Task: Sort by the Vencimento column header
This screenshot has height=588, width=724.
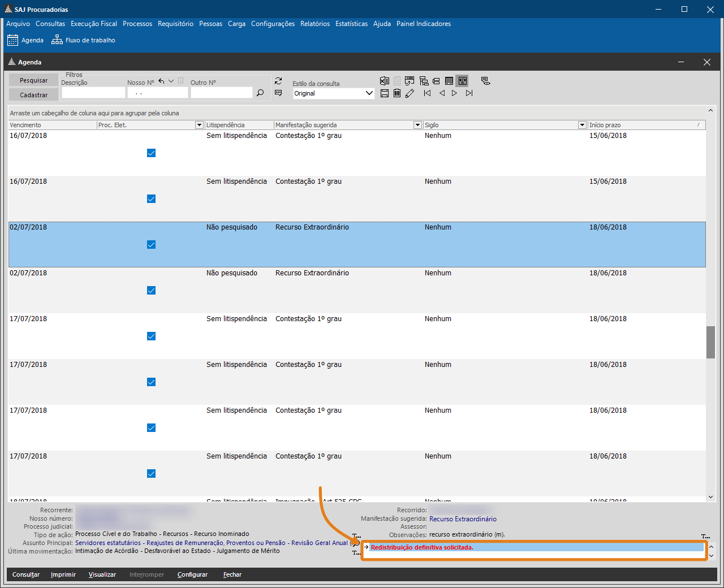Action: click(53, 125)
